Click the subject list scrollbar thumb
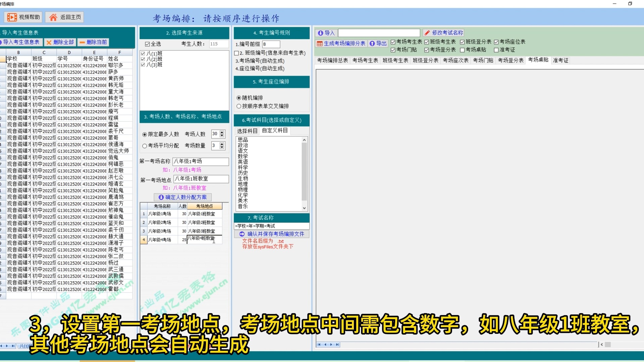Image resolution: width=644 pixels, height=362 pixels. 304,172
